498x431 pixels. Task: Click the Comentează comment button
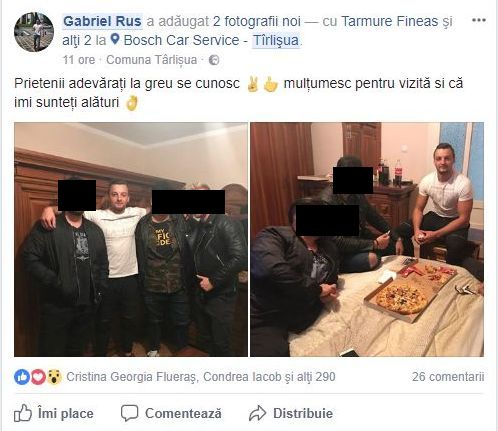coord(171,413)
